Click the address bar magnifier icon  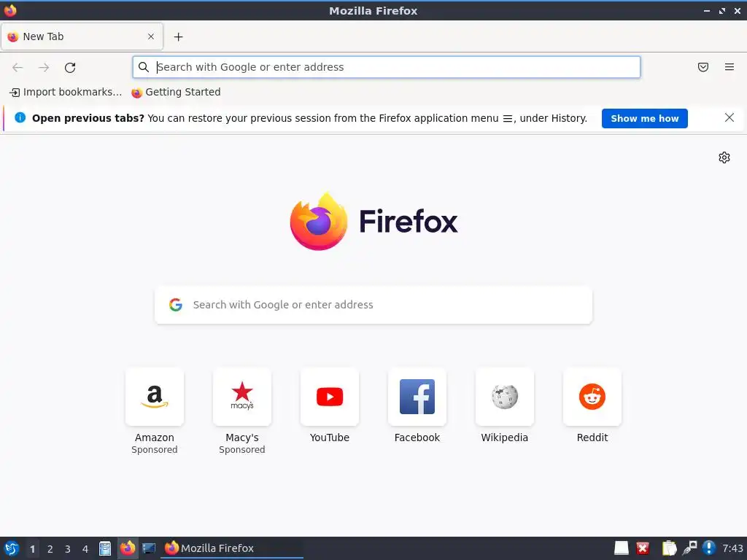pyautogui.click(x=144, y=67)
